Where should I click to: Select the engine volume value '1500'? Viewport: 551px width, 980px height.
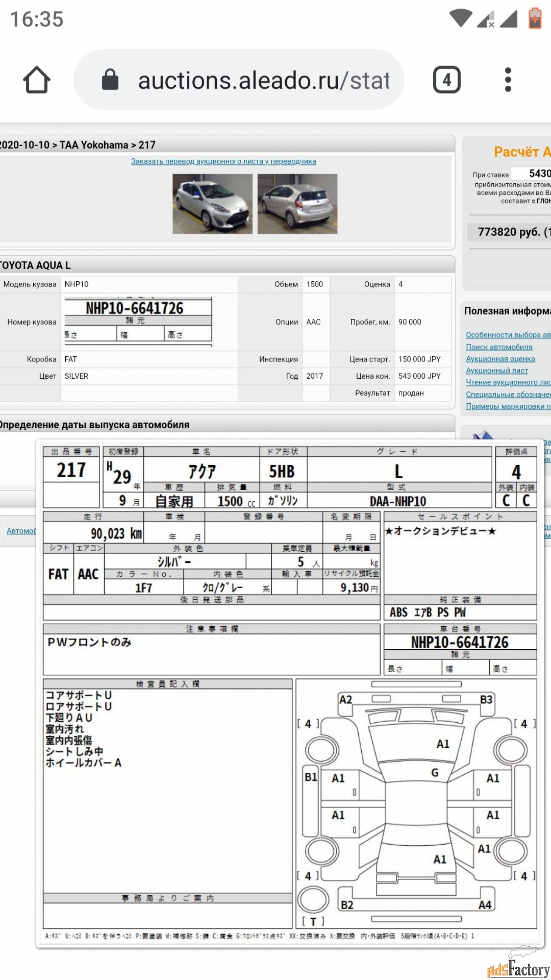(314, 284)
